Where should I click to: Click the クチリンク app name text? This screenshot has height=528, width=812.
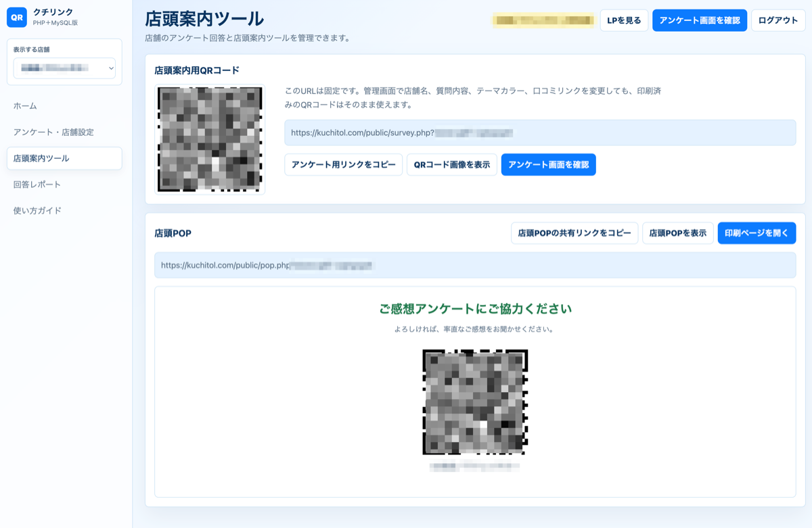pos(53,12)
